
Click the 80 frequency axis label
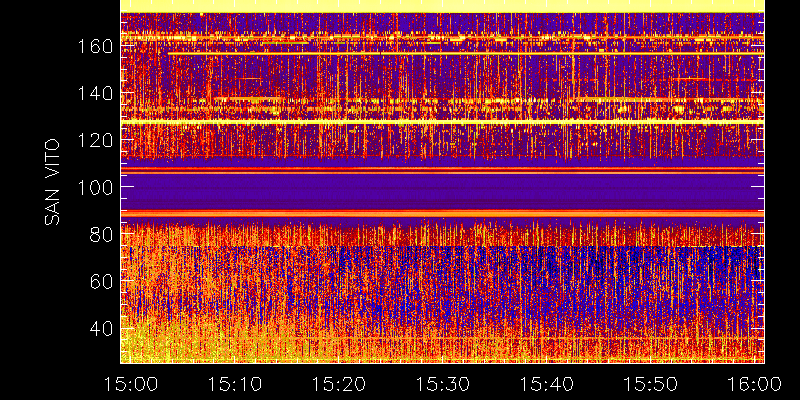[101, 234]
